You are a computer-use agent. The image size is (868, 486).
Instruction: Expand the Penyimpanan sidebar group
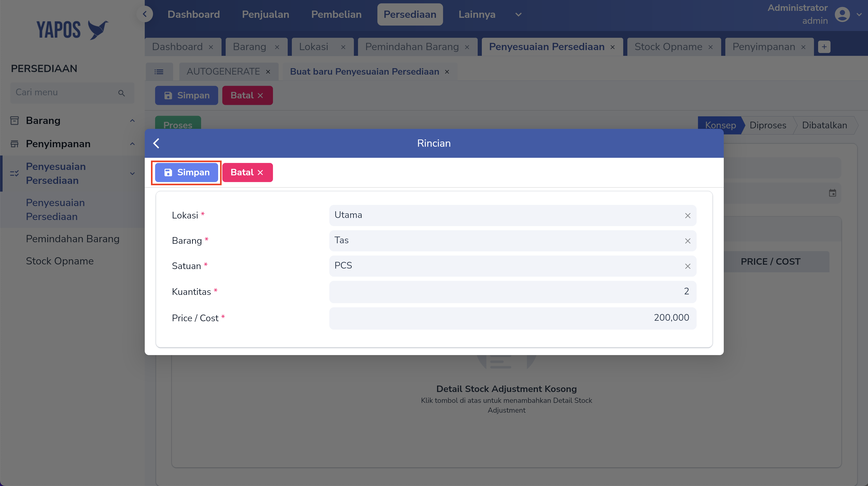[x=72, y=144]
